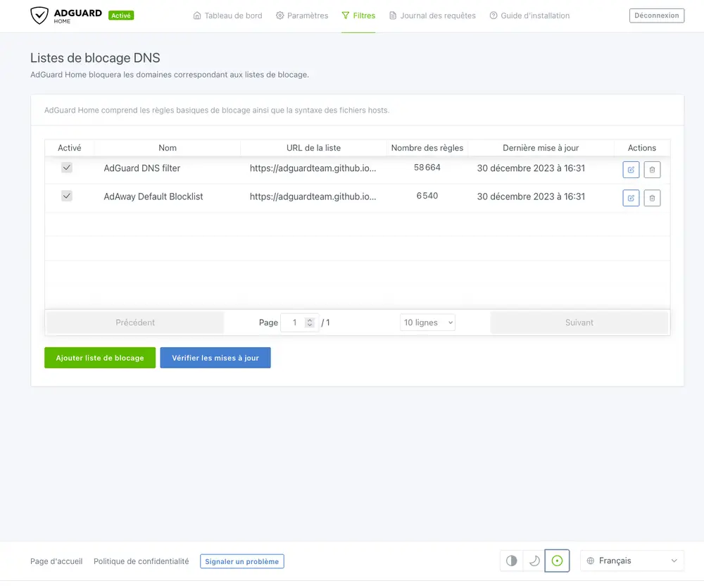The height and width of the screenshot is (588, 704).
Task: Click the AdAway Default Blocklist name
Action: (x=153, y=196)
